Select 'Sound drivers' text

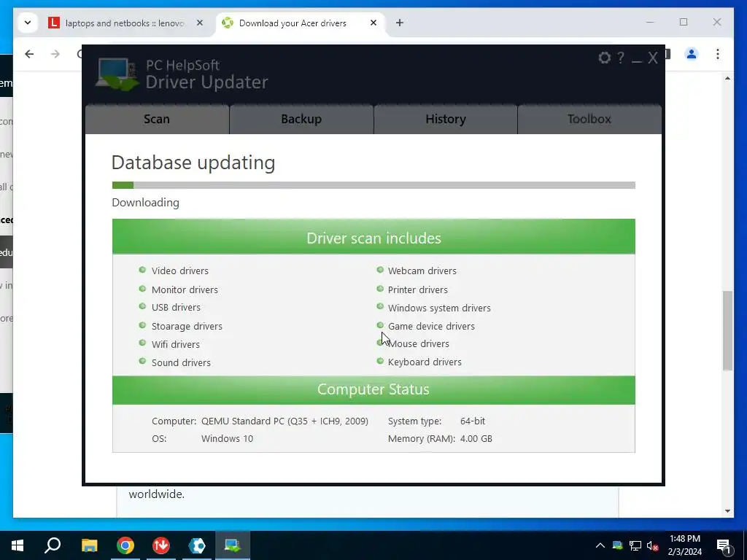pos(181,362)
